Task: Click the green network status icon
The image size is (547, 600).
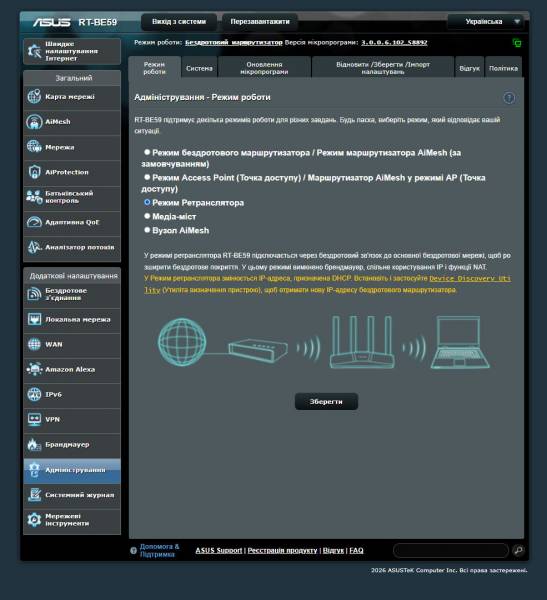Action: coord(517,43)
